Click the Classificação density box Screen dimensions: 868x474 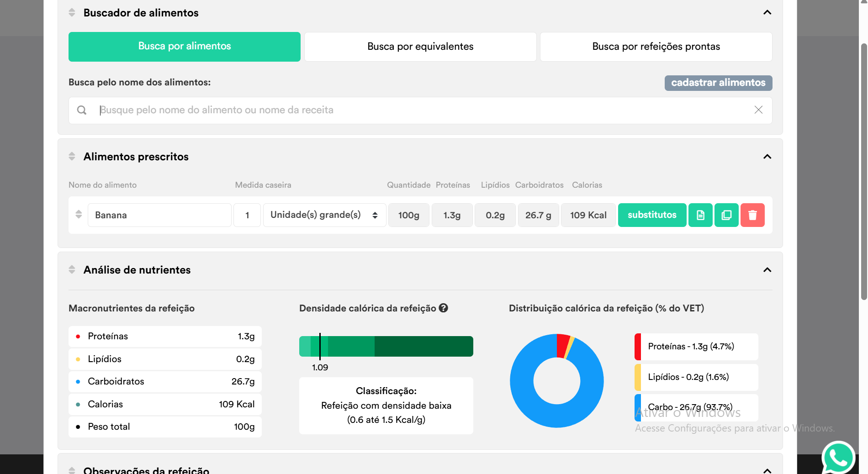(x=386, y=406)
